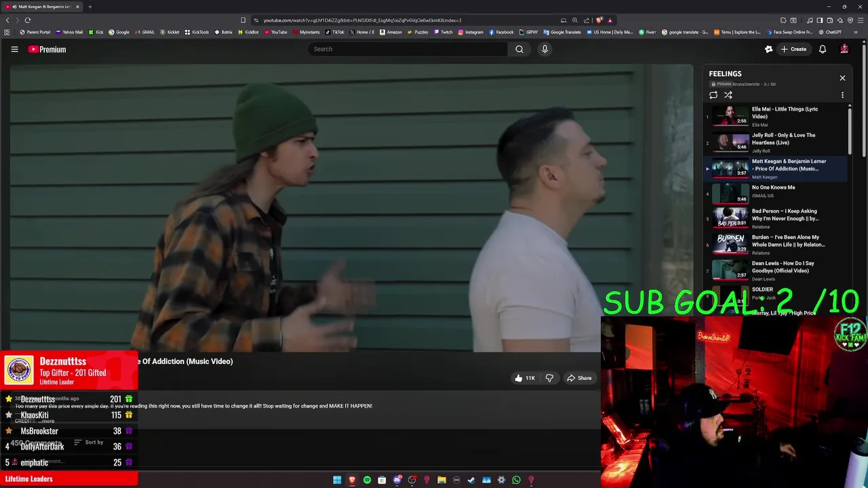Open YouTube notifications bell
Image resolution: width=868 pixels, height=488 pixels.
tap(823, 49)
